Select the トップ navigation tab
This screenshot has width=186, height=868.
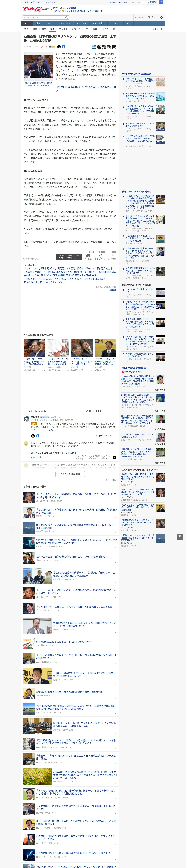click(x=27, y=24)
